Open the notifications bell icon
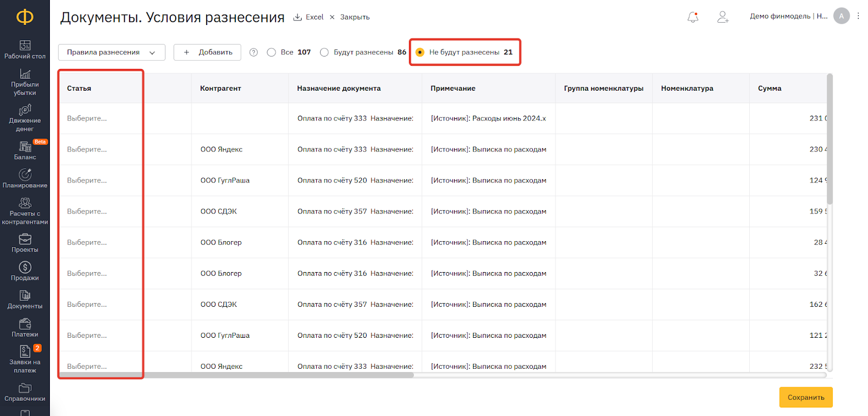868x416 pixels. click(x=693, y=17)
